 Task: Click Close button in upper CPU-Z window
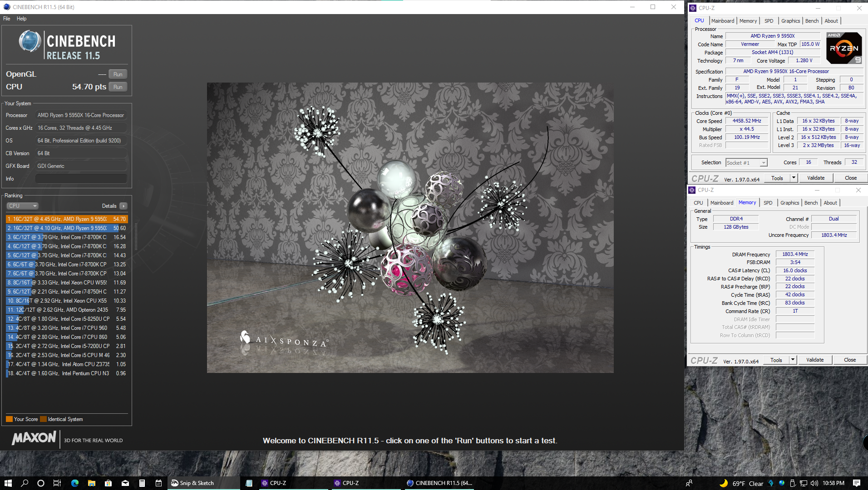coord(851,178)
